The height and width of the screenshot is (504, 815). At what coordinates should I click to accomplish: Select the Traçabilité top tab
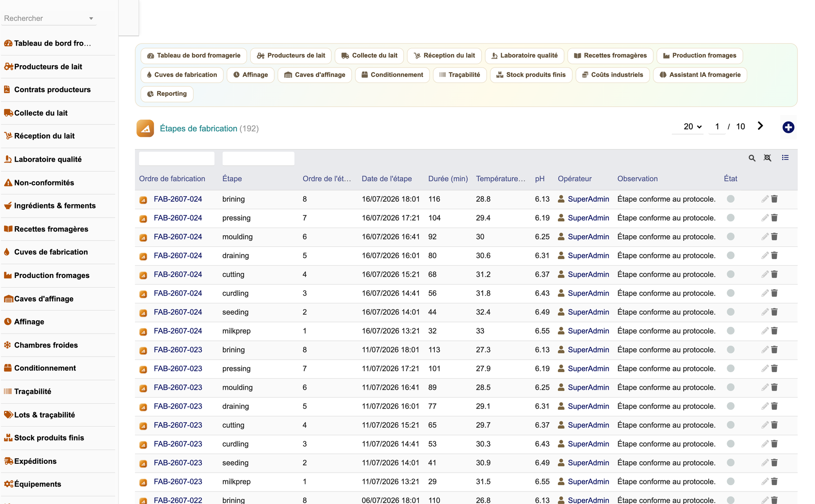tap(459, 75)
